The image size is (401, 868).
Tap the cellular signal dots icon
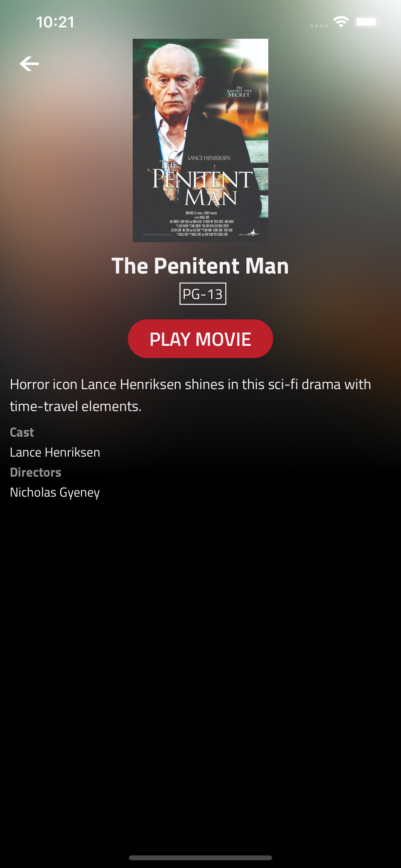[x=319, y=26]
